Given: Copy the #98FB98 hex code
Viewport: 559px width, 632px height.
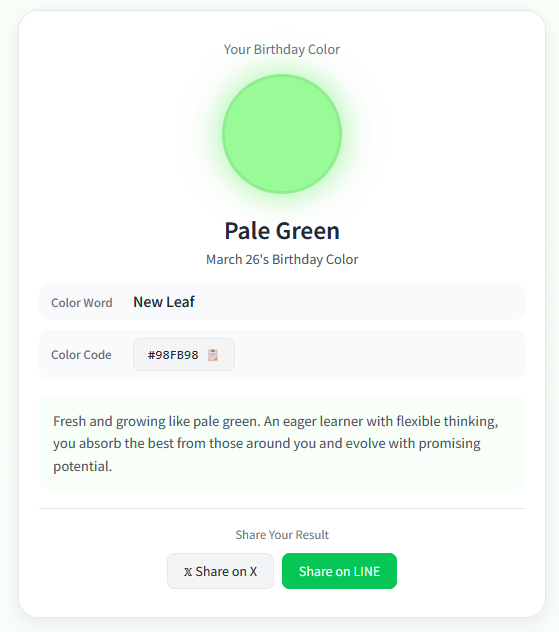Looking at the screenshot, I should click(184, 355).
